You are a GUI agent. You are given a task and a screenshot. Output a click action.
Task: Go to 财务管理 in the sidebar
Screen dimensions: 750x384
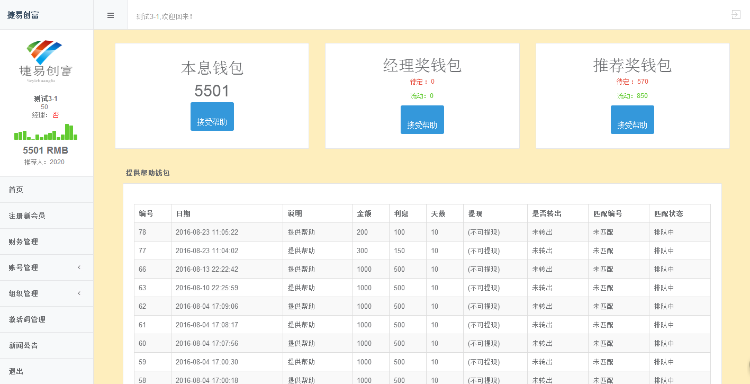[x=46, y=241]
